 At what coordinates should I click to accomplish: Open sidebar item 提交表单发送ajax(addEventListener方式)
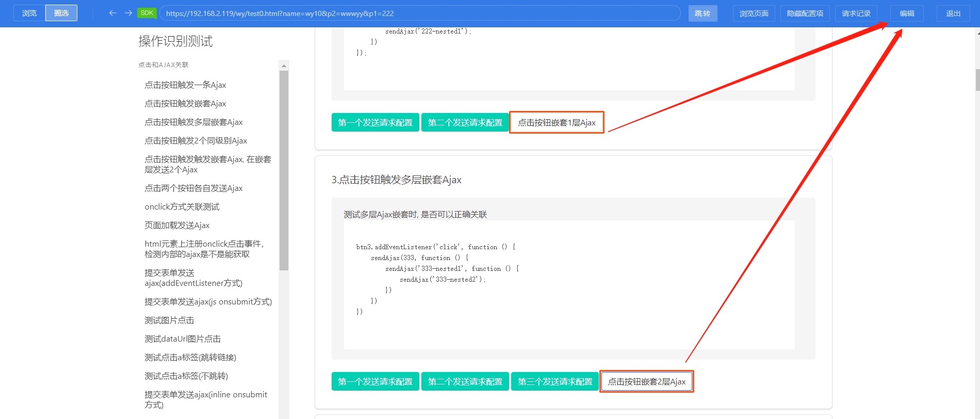pos(193,278)
